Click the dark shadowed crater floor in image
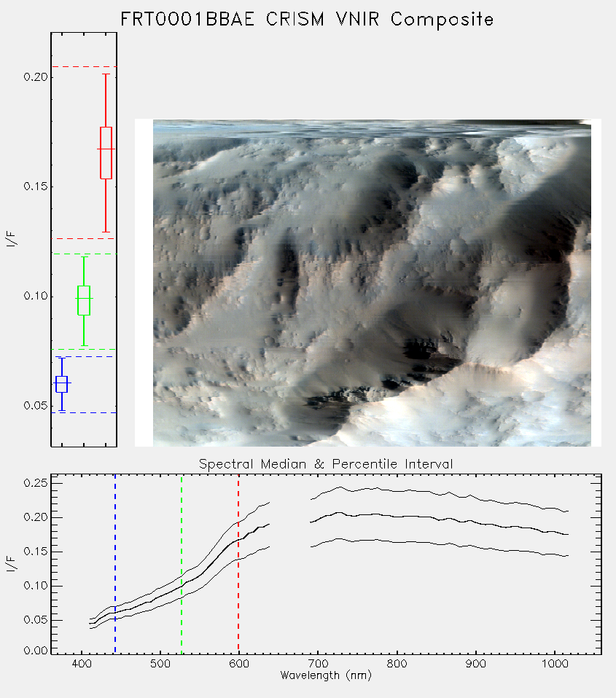Screen dimensions: 616x698 click(423, 352)
